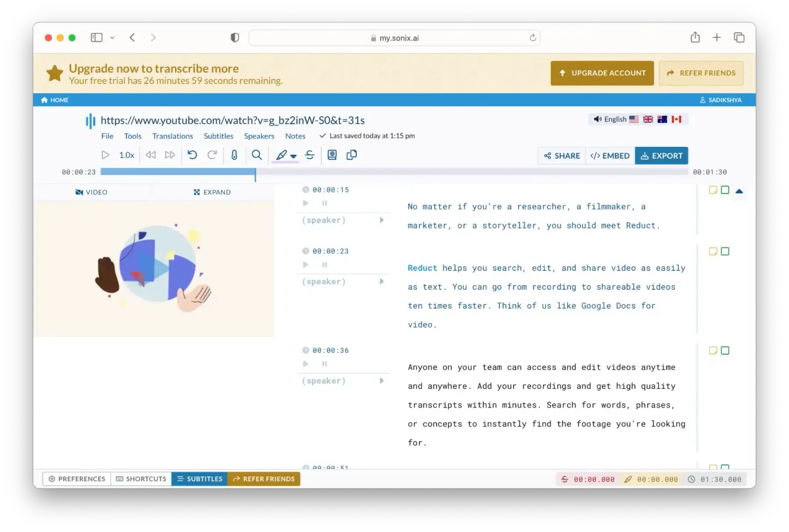Open the Speakers menu
The width and height of the screenshot is (789, 532).
(x=259, y=136)
